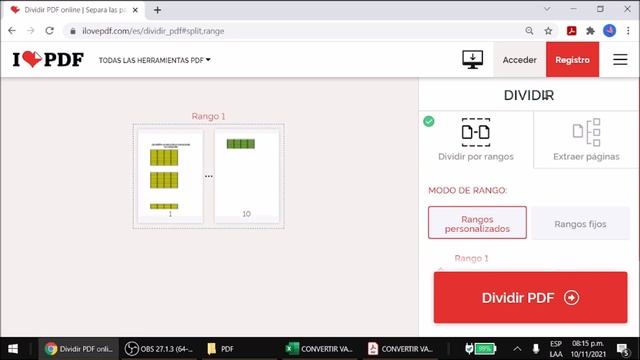Choose Rangos personalizados option

(477, 223)
